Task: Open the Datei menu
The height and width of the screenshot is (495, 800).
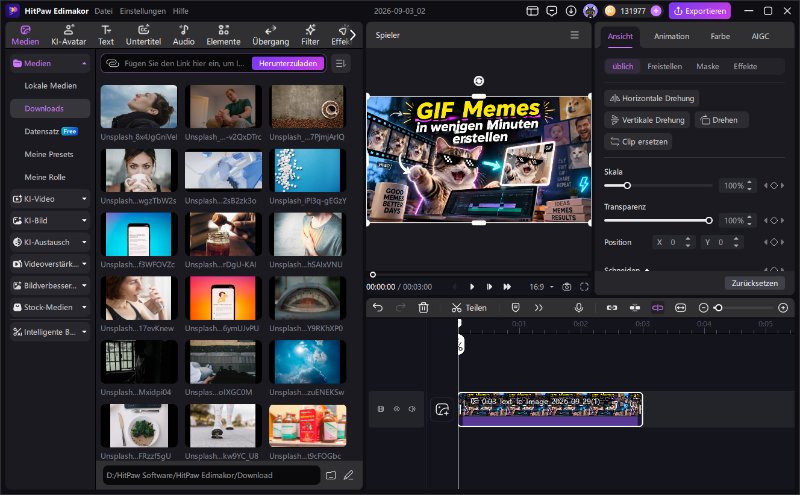Action: point(103,11)
